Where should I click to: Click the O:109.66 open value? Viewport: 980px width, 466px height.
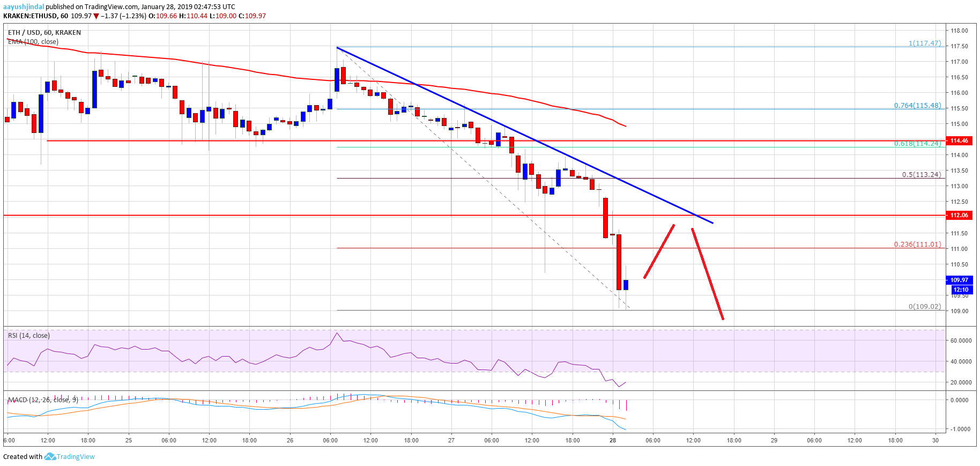tap(163, 16)
